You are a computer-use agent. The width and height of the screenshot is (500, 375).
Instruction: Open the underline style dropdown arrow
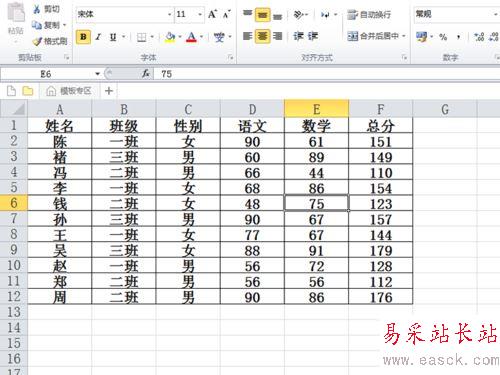pyautogui.click(x=124, y=37)
